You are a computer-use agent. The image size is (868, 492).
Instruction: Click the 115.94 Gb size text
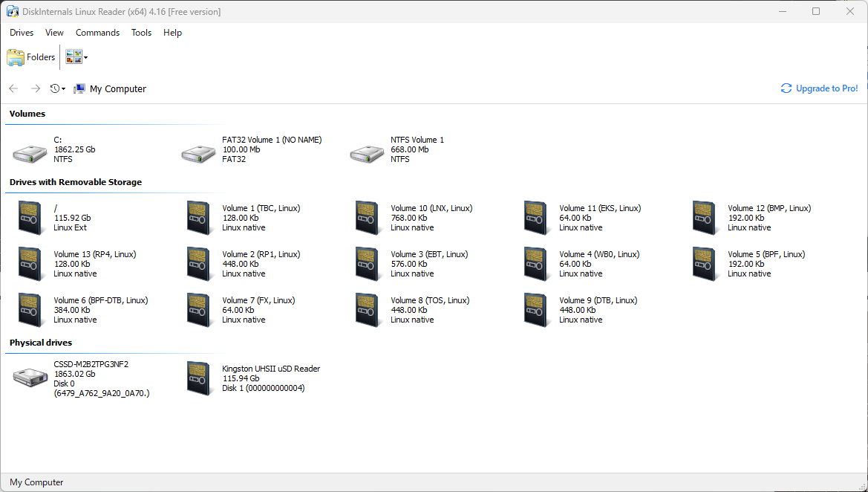click(241, 378)
